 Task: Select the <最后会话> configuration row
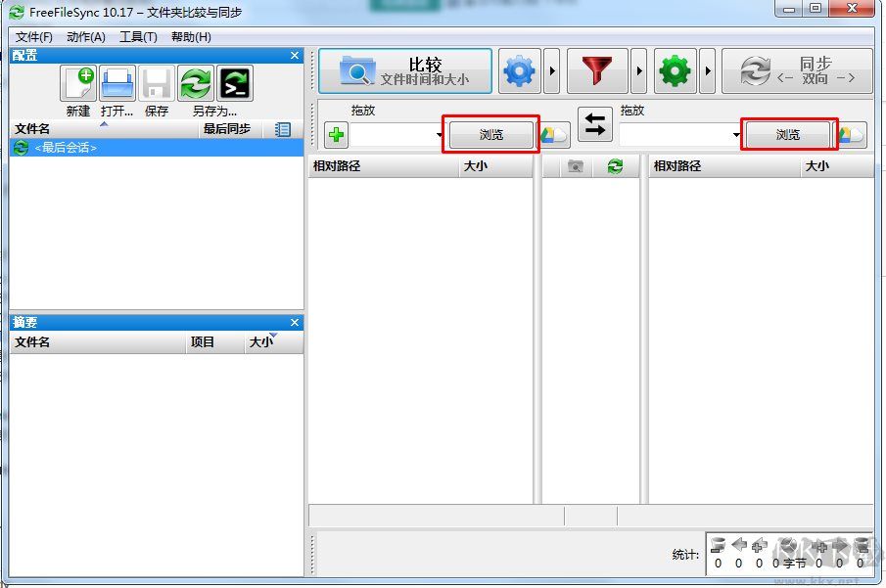pyautogui.click(x=157, y=148)
